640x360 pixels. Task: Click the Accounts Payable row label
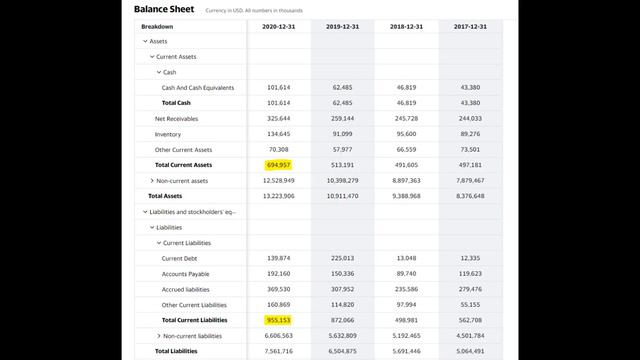(x=185, y=274)
